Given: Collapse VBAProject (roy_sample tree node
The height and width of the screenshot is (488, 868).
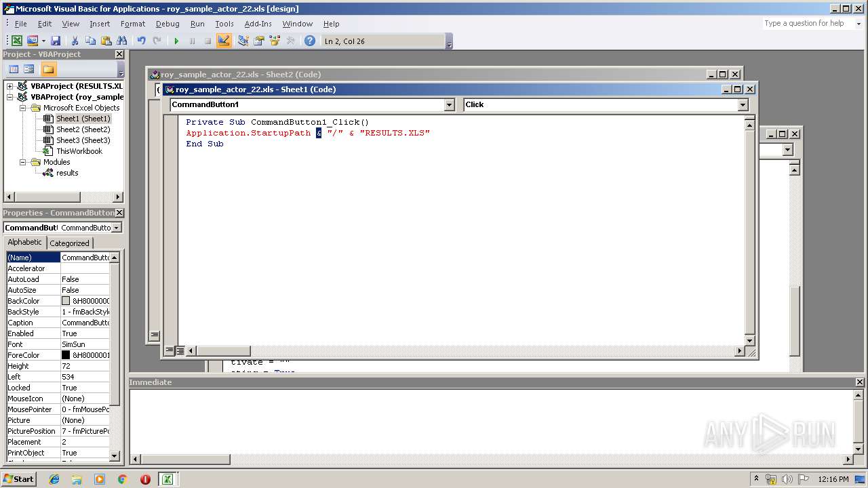Looking at the screenshot, I should [10, 97].
